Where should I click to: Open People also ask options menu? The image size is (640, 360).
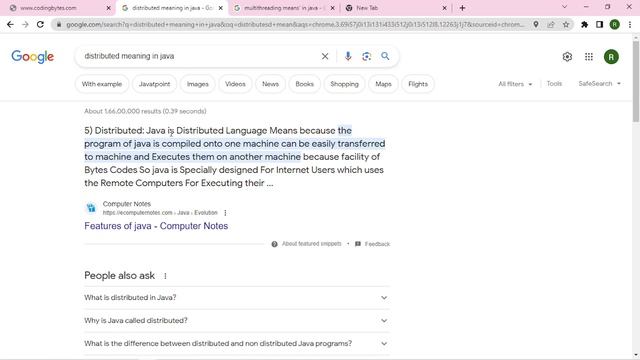[x=165, y=276]
